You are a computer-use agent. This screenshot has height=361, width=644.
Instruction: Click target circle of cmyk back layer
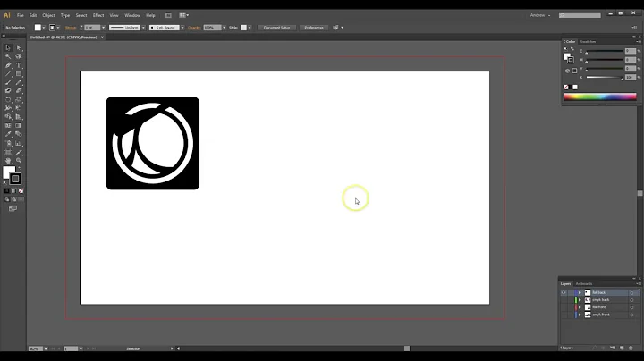631,300
